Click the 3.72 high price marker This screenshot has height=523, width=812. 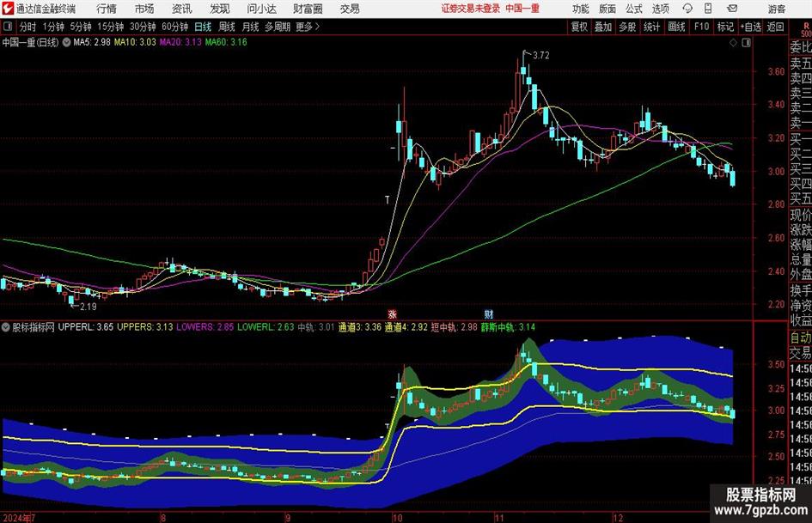(x=541, y=56)
